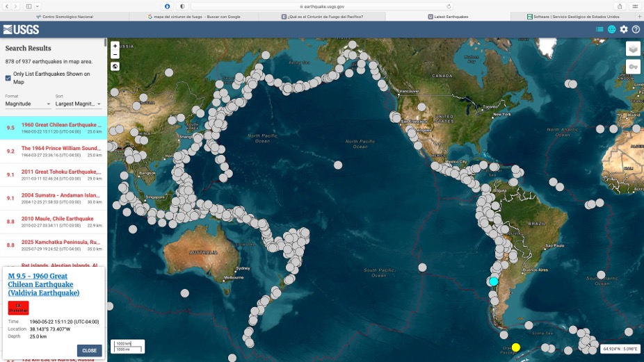Switch to the Cinturón de Fuego tab
This screenshot has width=644, height=362.
[x=325, y=17]
